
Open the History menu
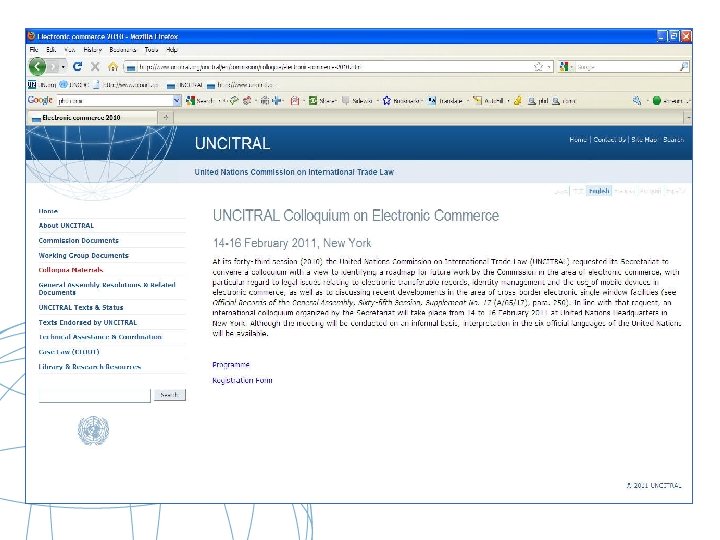92,50
